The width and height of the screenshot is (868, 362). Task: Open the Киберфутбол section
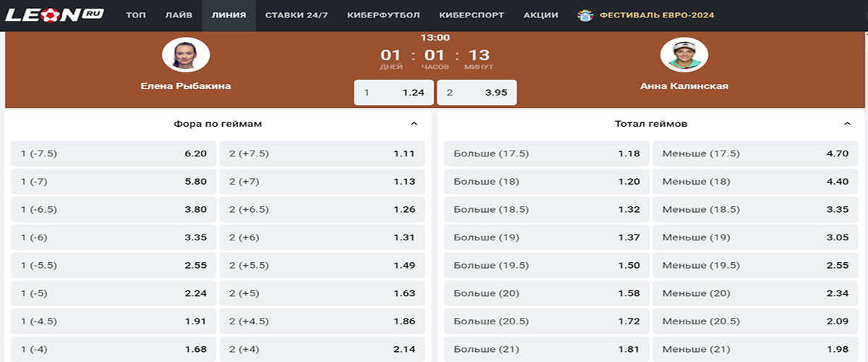click(x=383, y=15)
